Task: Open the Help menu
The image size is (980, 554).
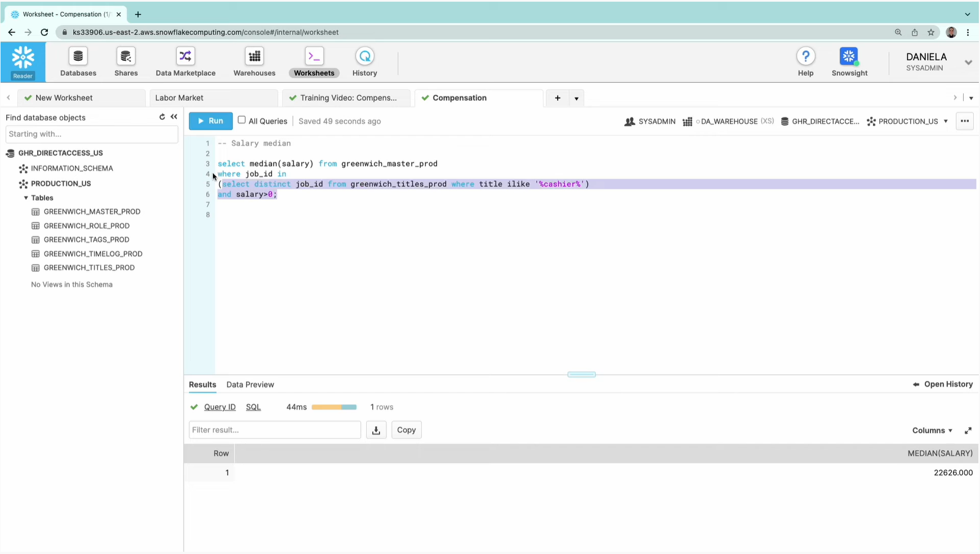Action: point(805,62)
